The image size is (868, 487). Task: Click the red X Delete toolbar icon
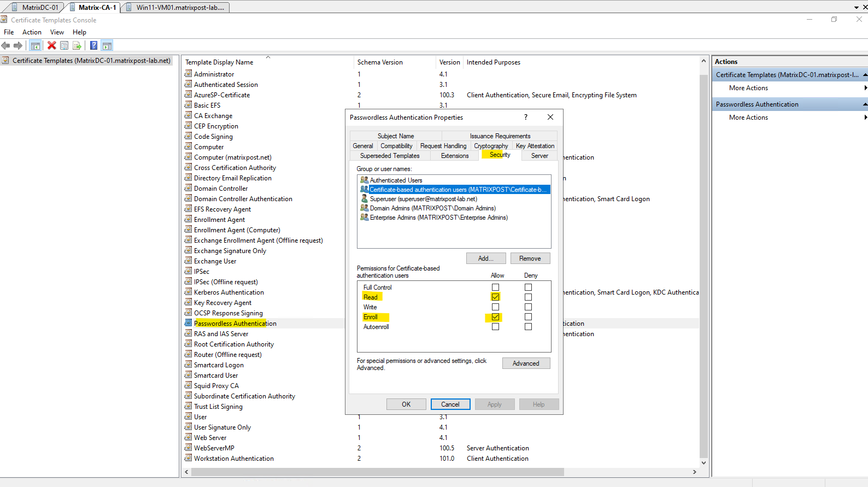pyautogui.click(x=52, y=45)
